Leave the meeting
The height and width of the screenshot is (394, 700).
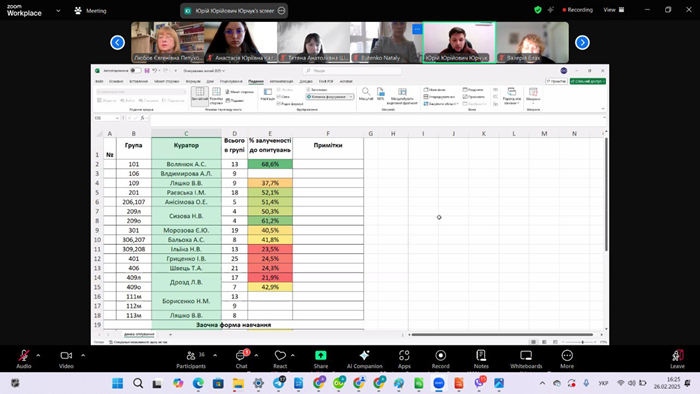(677, 359)
